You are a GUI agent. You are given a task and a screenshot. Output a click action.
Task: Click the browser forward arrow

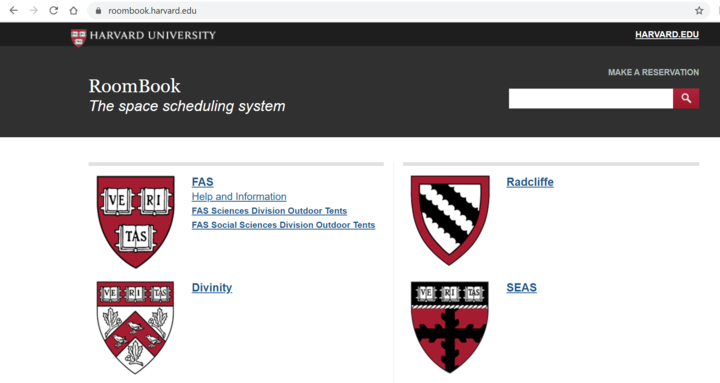(34, 11)
